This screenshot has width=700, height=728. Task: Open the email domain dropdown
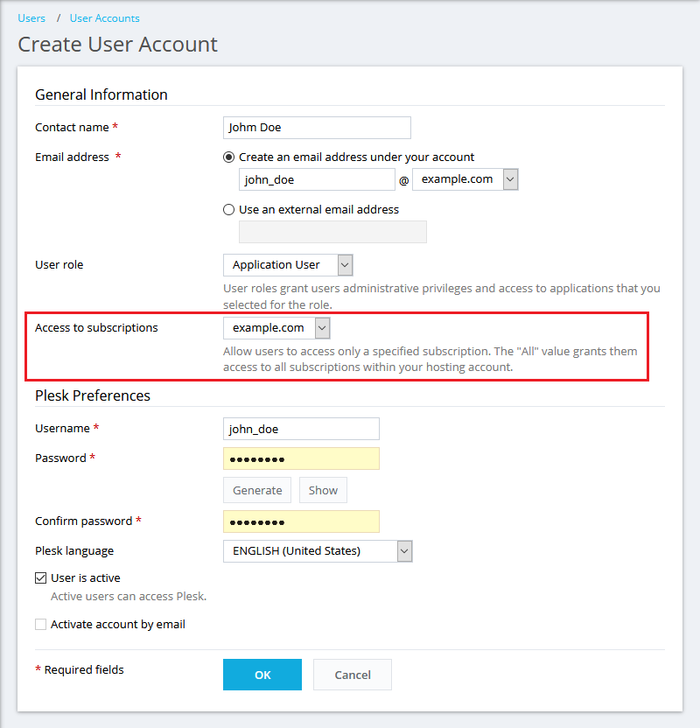[465, 179]
